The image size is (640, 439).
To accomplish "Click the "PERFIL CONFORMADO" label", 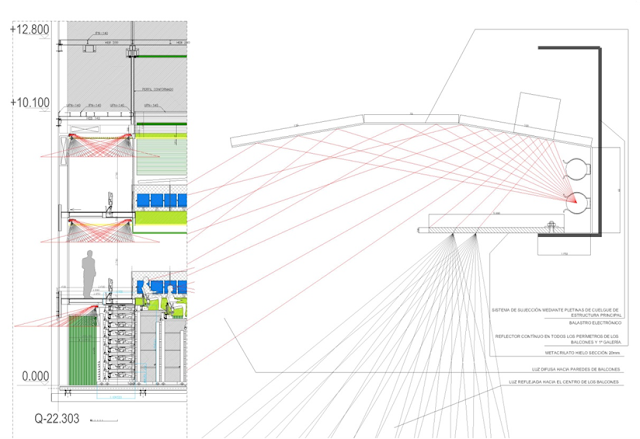I will coord(158,89).
